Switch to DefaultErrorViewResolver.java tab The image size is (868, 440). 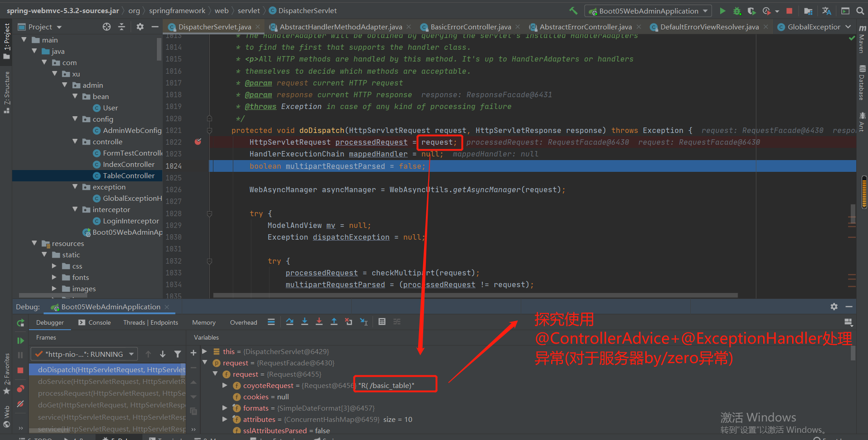coord(709,27)
